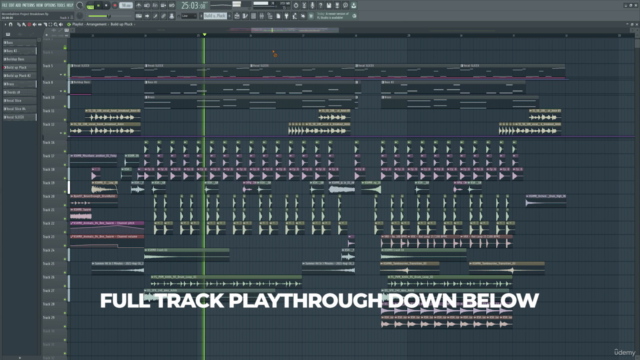Click arrow button right of pattern selector

(229, 16)
